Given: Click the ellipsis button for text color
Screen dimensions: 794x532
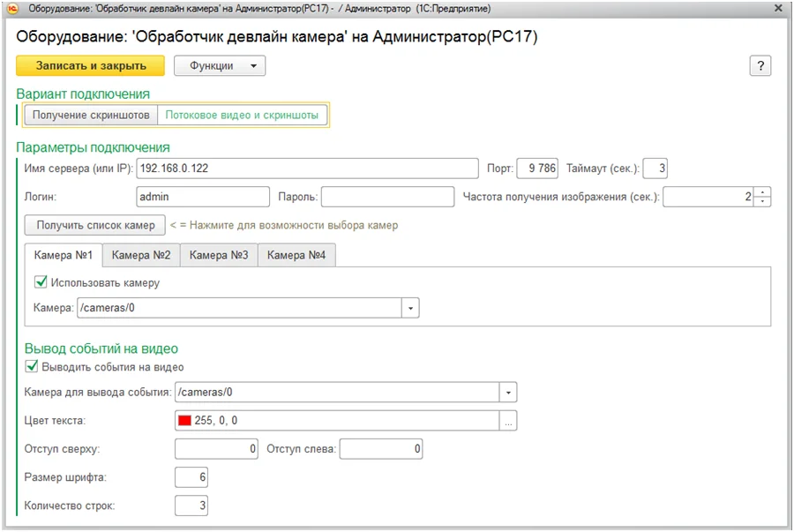Looking at the screenshot, I should tap(508, 421).
